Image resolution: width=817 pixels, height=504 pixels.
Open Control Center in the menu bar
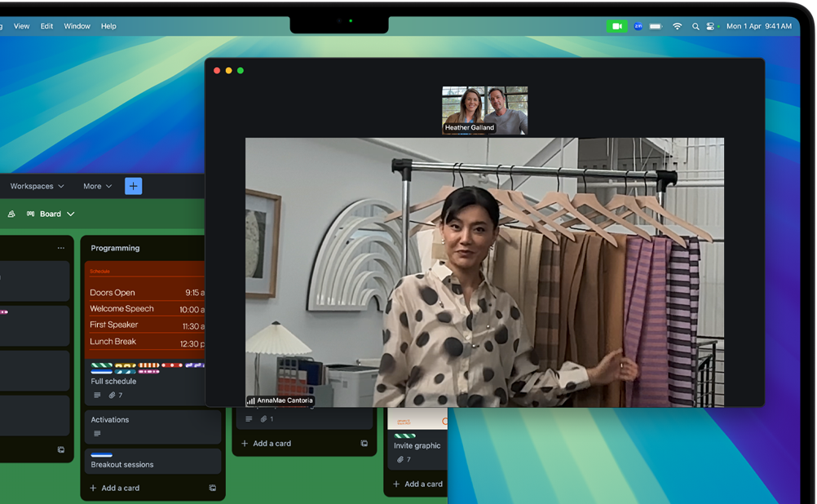pos(710,26)
